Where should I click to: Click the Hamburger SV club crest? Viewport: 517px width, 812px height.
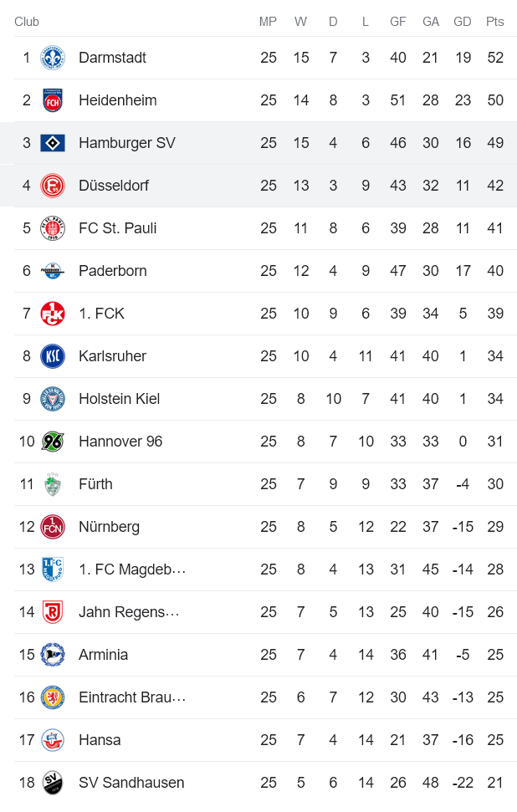53,143
